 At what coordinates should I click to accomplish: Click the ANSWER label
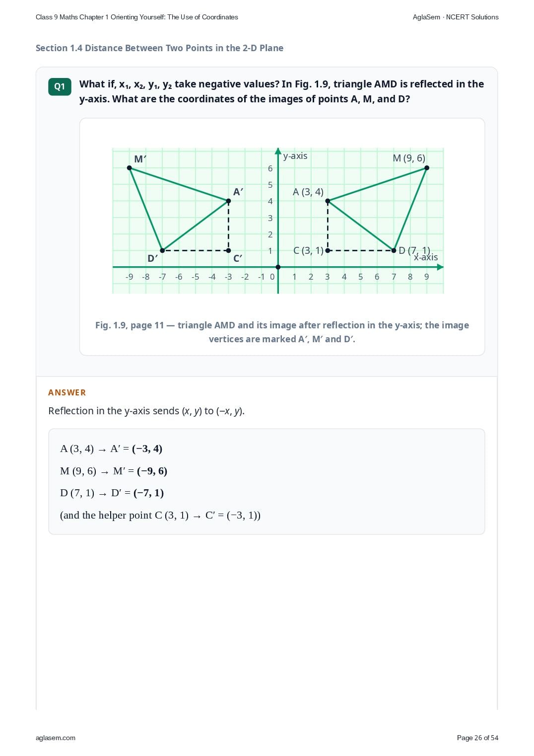pos(67,392)
